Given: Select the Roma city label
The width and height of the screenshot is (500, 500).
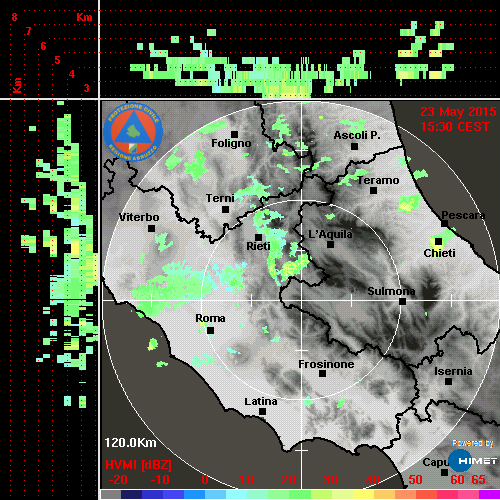Looking at the screenshot, I should [210, 318].
